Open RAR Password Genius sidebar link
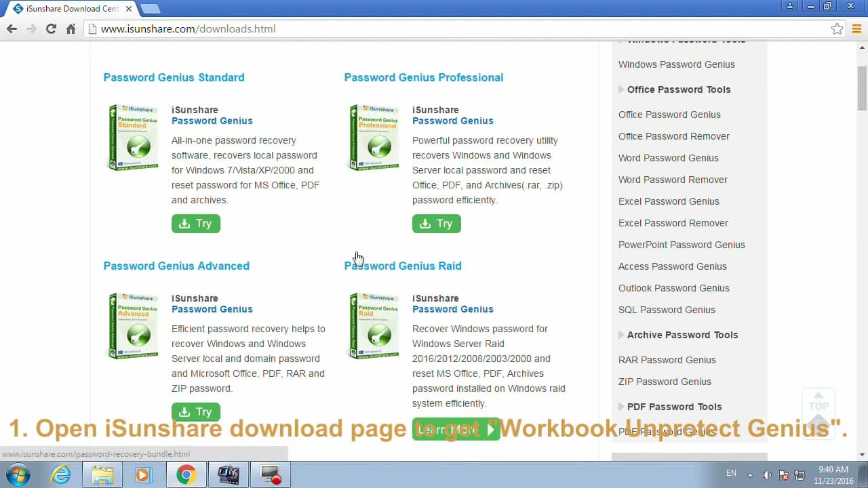 coord(667,360)
